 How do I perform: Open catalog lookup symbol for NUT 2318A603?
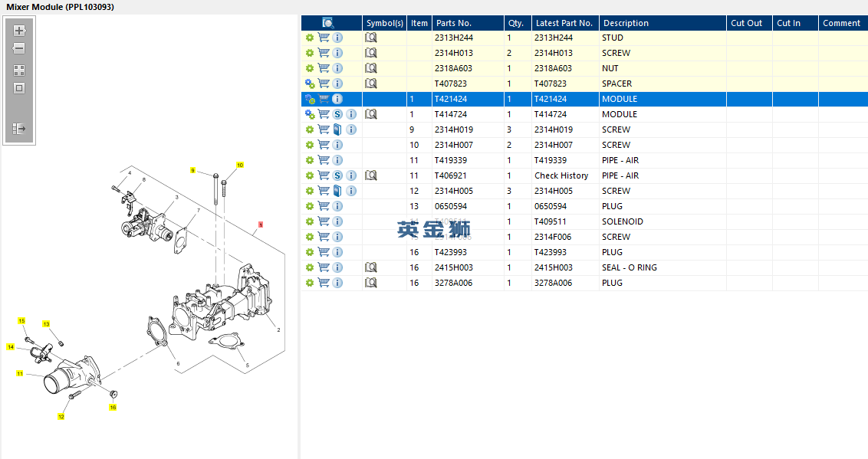371,68
